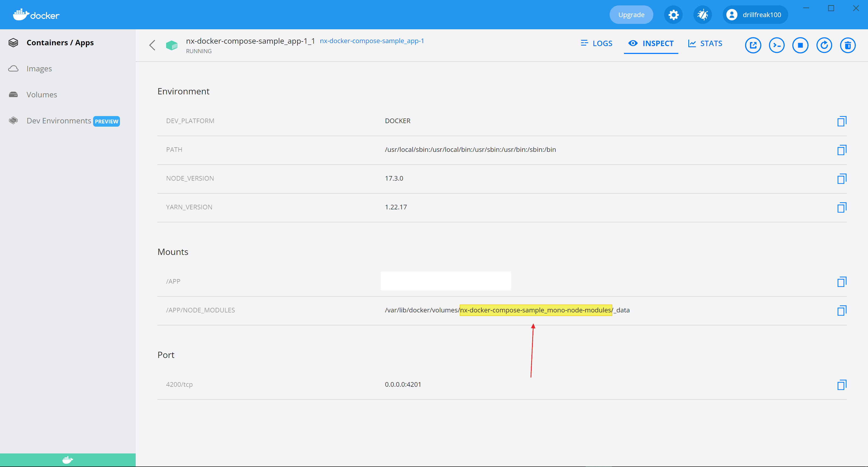This screenshot has width=868, height=467.
Task: Click the 4200/tcp port label
Action: click(179, 385)
